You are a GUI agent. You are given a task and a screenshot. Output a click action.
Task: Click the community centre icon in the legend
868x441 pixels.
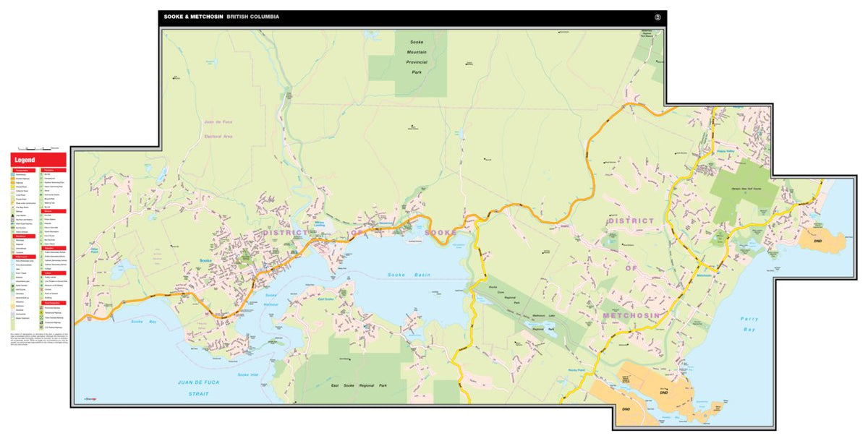pos(42,195)
